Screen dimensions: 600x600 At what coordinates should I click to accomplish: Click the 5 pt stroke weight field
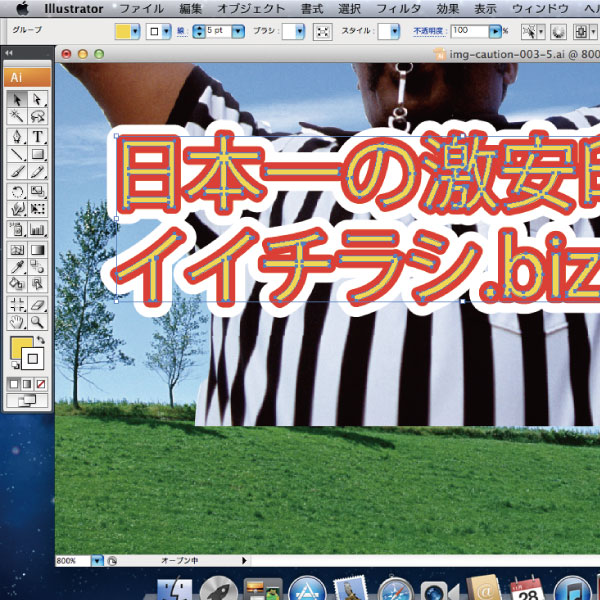219,31
